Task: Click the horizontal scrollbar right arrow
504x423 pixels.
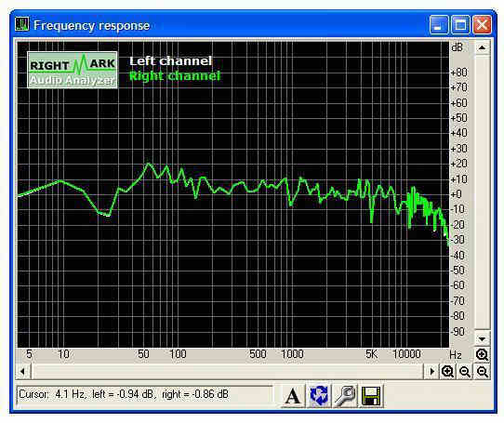Action: pyautogui.click(x=431, y=372)
